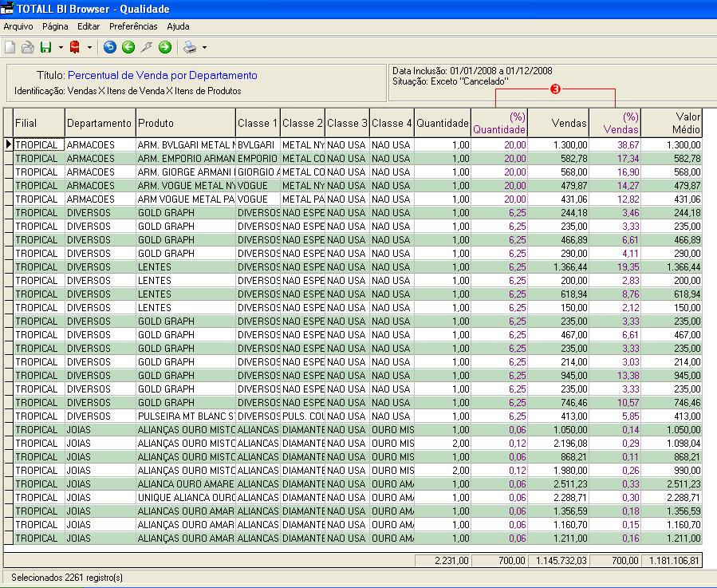Image resolution: width=717 pixels, height=588 pixels.
Task: Click the '(%) Vendas' column header
Action: [615, 123]
